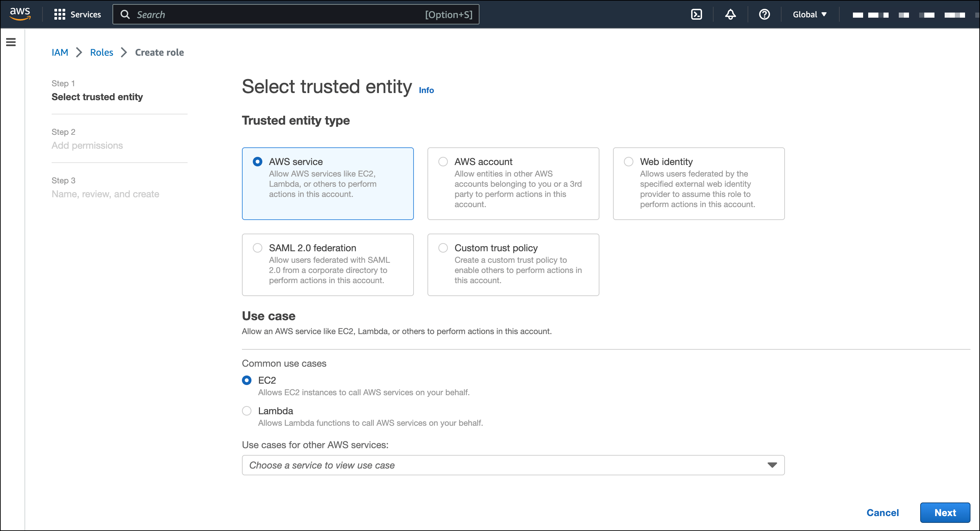
Task: Navigate to IAM via breadcrumb
Action: (x=60, y=52)
